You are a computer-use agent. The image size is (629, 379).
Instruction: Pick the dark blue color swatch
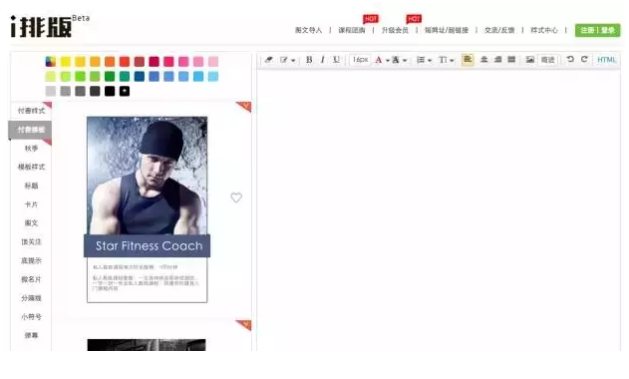[139, 76]
